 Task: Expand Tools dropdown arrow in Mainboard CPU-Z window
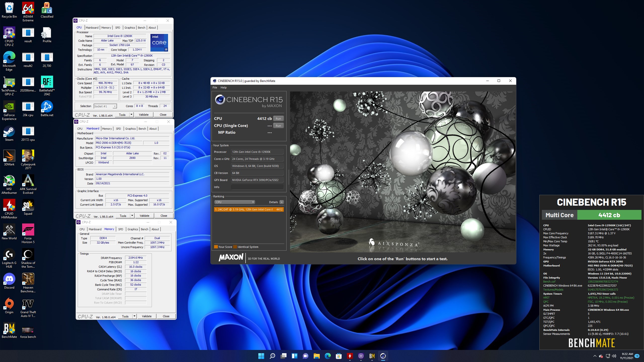(132, 216)
